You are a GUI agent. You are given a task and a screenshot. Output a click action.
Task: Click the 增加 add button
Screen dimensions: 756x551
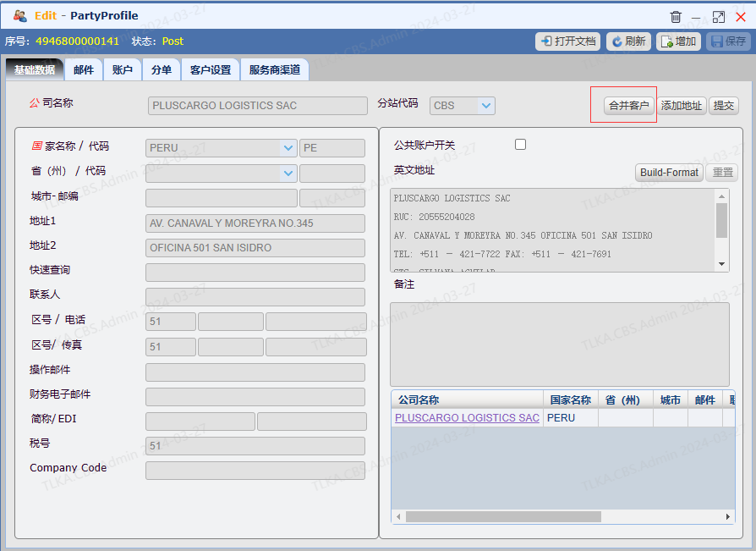(x=678, y=41)
